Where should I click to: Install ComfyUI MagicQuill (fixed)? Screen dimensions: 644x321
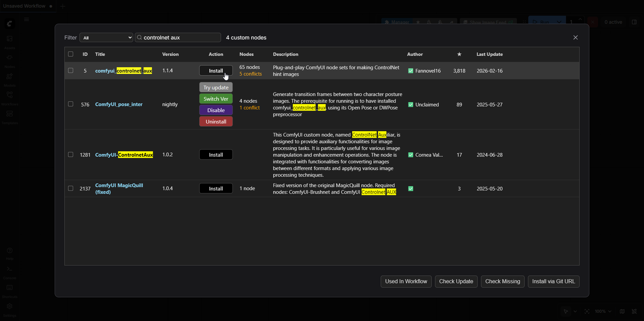pos(216,188)
